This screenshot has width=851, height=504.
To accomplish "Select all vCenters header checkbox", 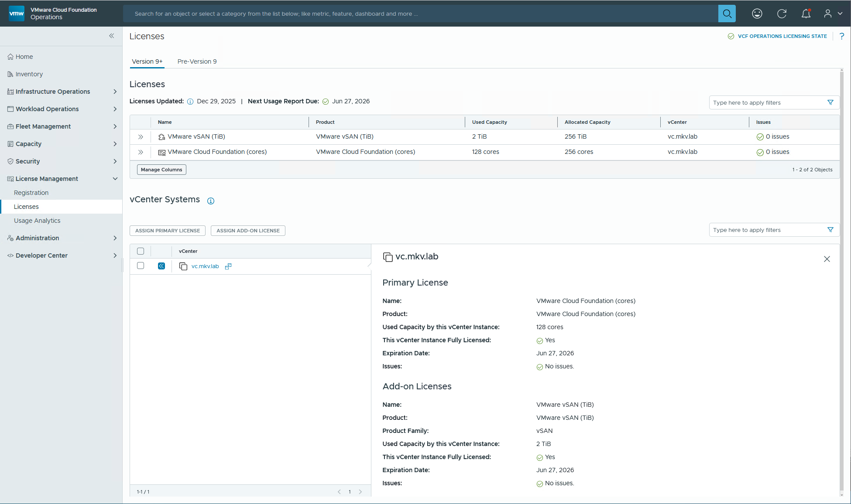I will [141, 251].
